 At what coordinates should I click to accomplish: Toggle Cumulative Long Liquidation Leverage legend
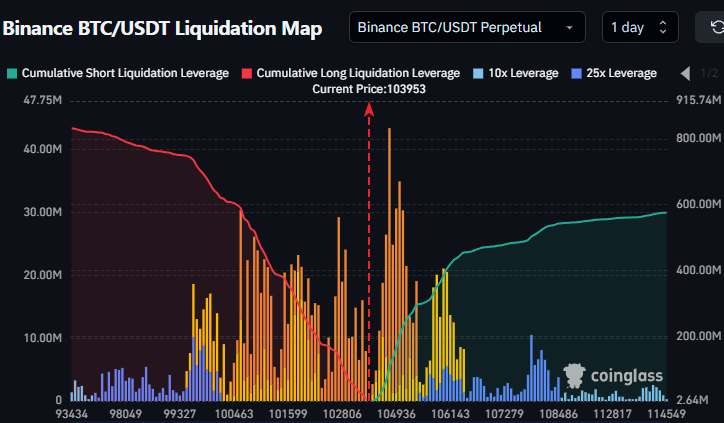click(351, 73)
